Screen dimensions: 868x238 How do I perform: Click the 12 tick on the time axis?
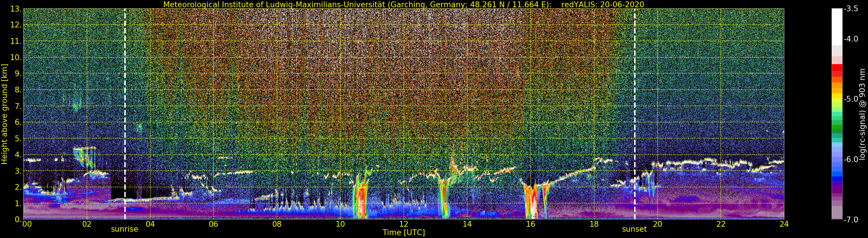(x=404, y=224)
